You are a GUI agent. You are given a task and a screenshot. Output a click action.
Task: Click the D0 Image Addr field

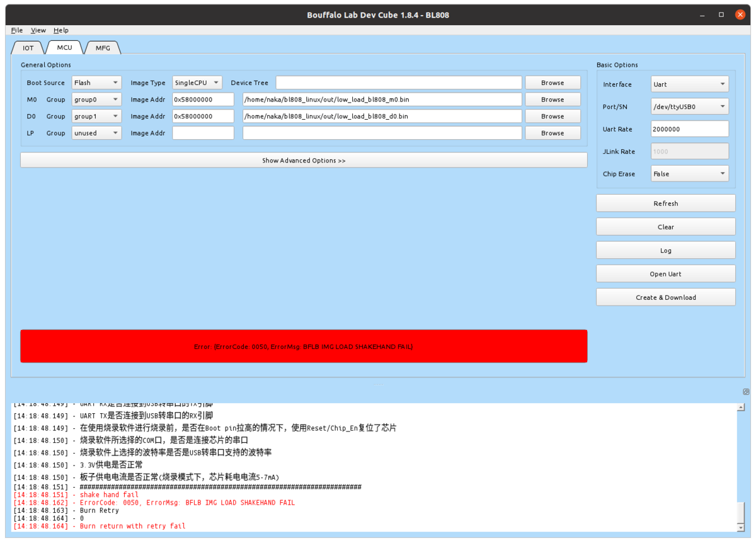click(x=203, y=117)
